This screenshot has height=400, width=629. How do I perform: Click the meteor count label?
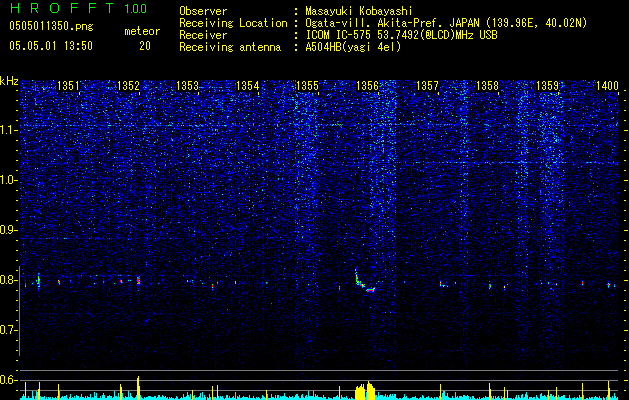tap(142, 31)
